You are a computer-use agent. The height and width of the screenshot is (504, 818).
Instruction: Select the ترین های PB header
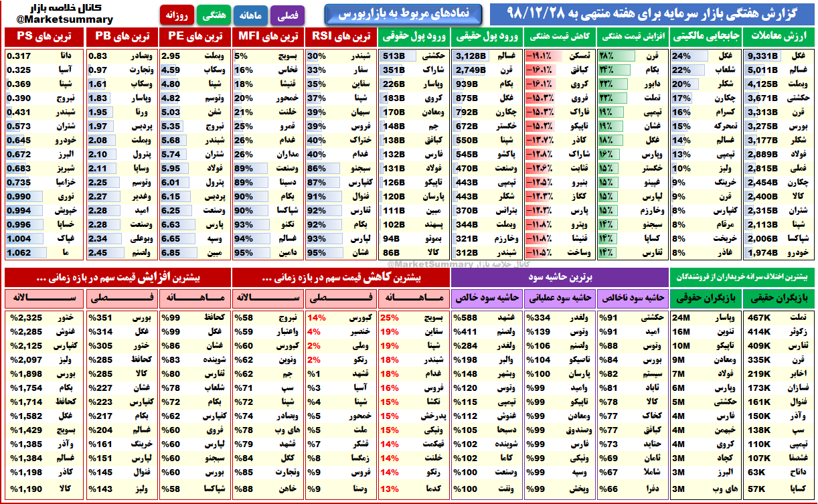click(x=121, y=36)
